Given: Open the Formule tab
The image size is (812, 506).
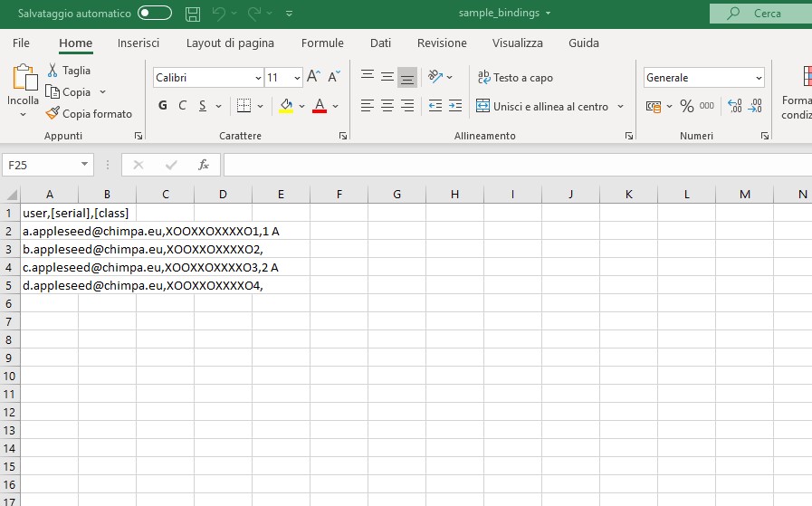Looking at the screenshot, I should point(322,43).
